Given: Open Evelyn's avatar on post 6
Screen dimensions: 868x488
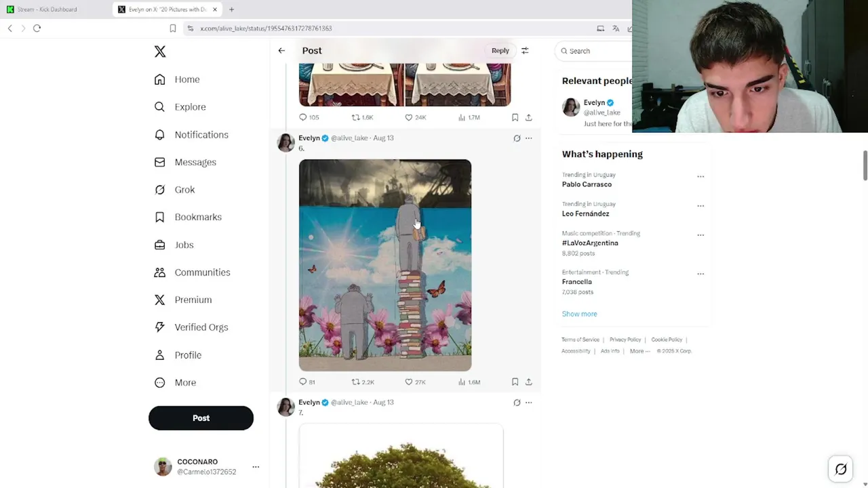Looking at the screenshot, I should 286,142.
